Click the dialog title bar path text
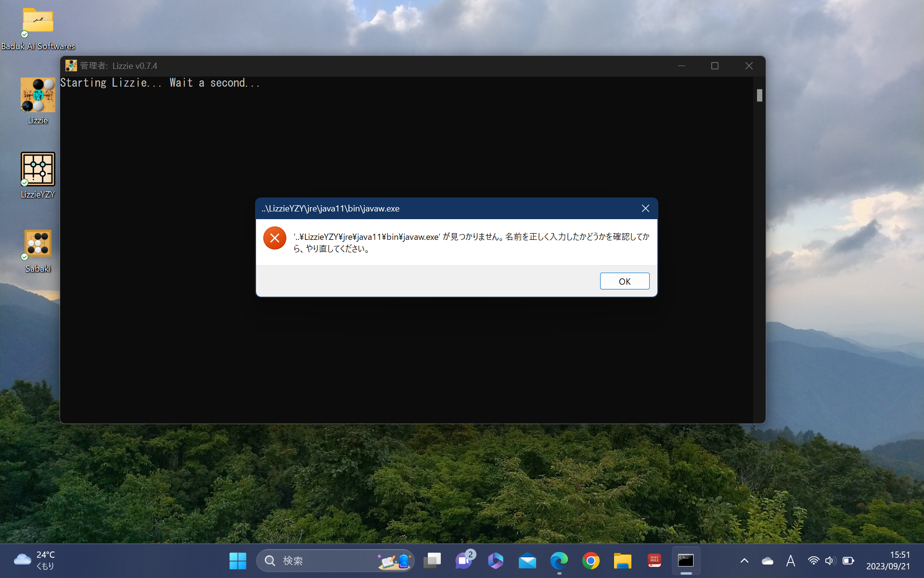The image size is (924, 578). coord(331,209)
